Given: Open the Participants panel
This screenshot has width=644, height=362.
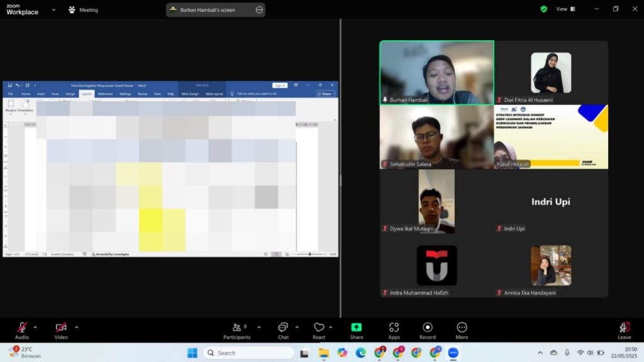Looking at the screenshot, I should [x=236, y=330].
